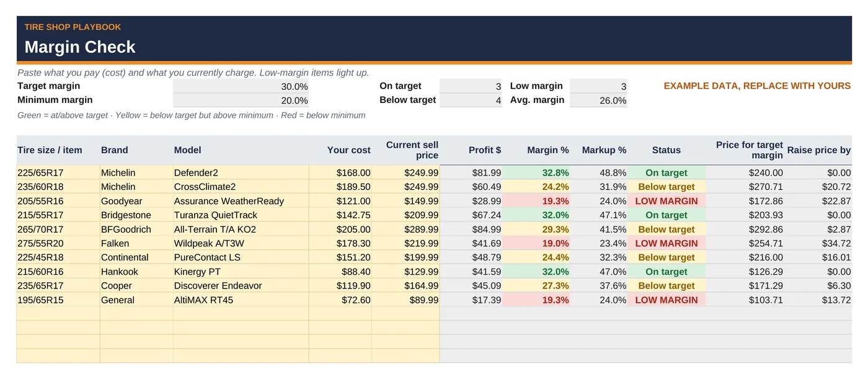Click the Status column header

[666, 150]
